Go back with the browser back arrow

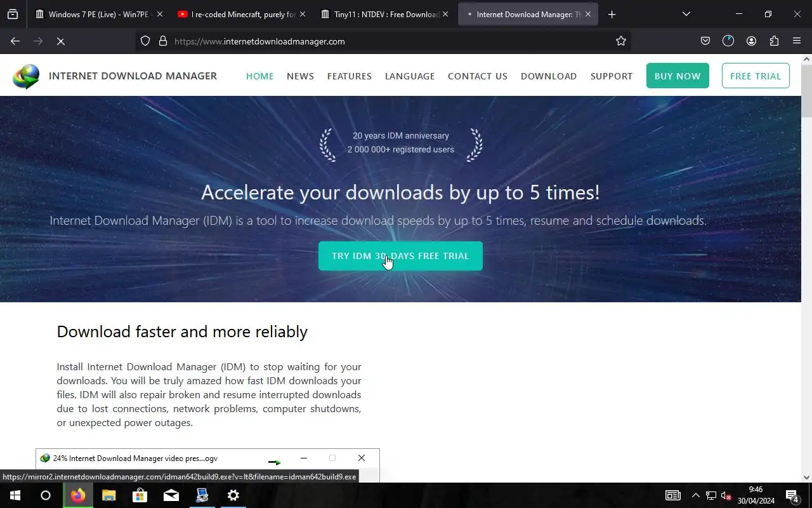click(x=15, y=41)
